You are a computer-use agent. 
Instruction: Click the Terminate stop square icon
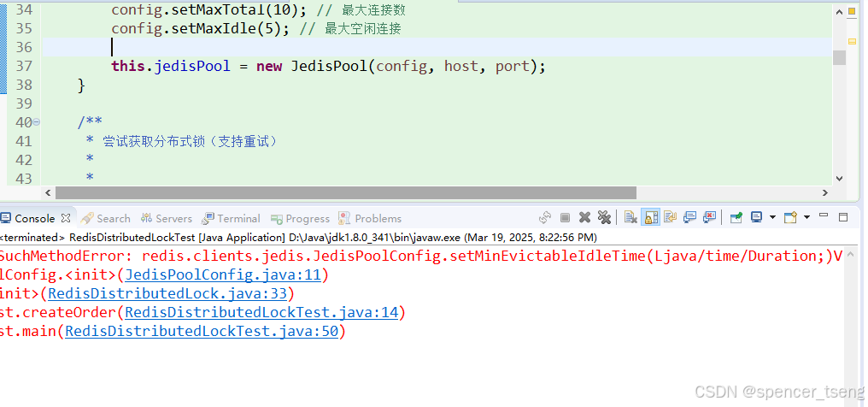[x=566, y=218]
